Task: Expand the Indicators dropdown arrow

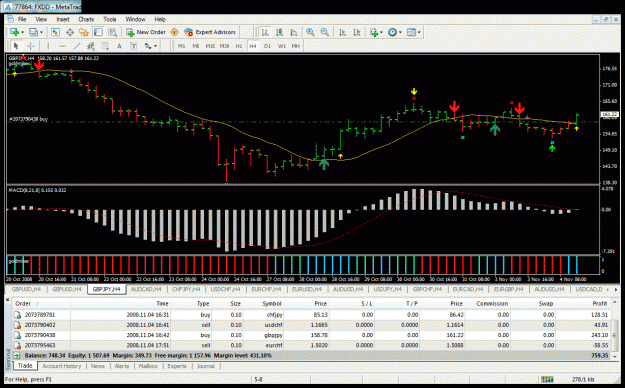Action: (x=381, y=32)
